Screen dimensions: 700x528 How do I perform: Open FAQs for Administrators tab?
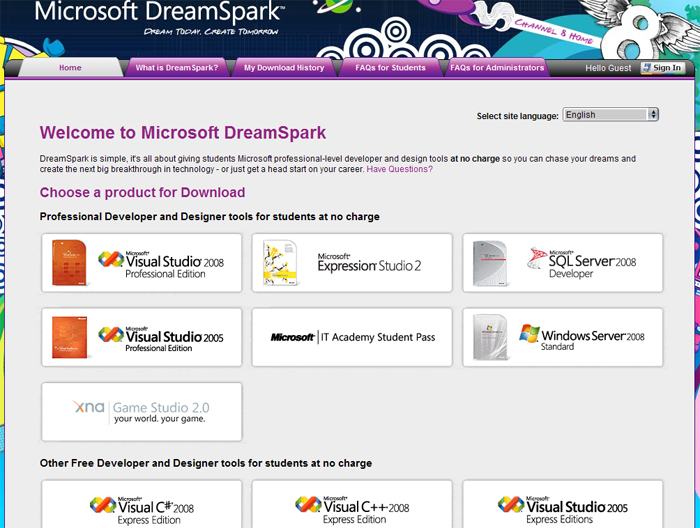pyautogui.click(x=497, y=68)
